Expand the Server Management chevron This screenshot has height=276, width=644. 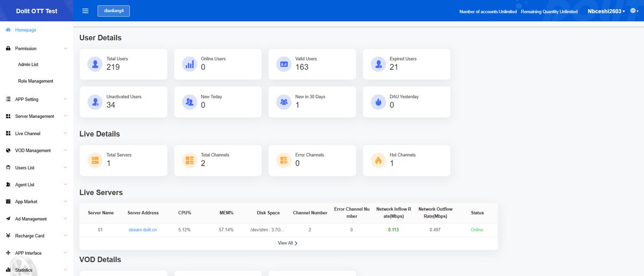pyautogui.click(x=65, y=116)
